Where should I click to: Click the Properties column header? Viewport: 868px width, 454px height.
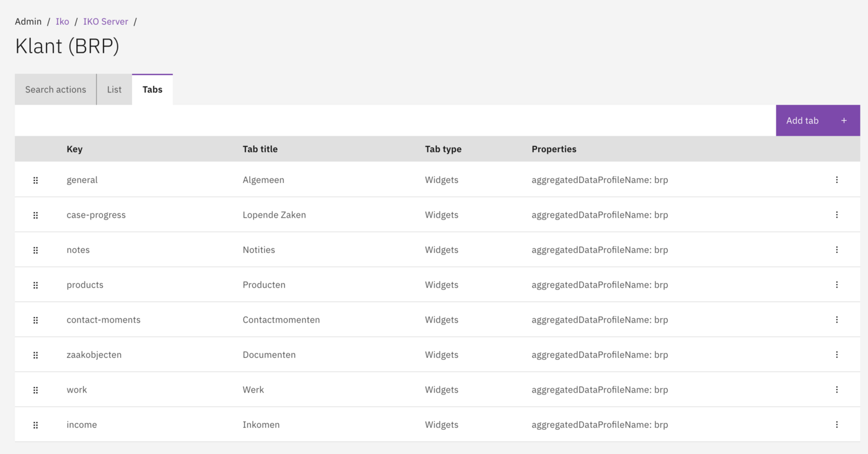point(554,149)
